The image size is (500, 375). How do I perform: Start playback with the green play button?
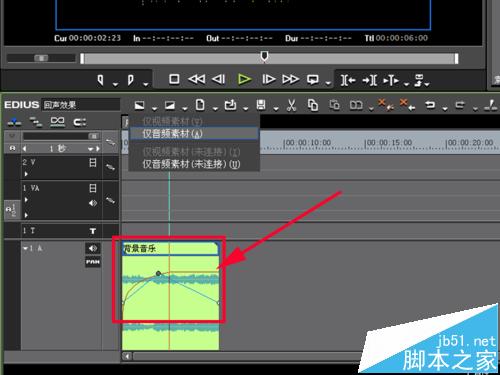tap(244, 79)
